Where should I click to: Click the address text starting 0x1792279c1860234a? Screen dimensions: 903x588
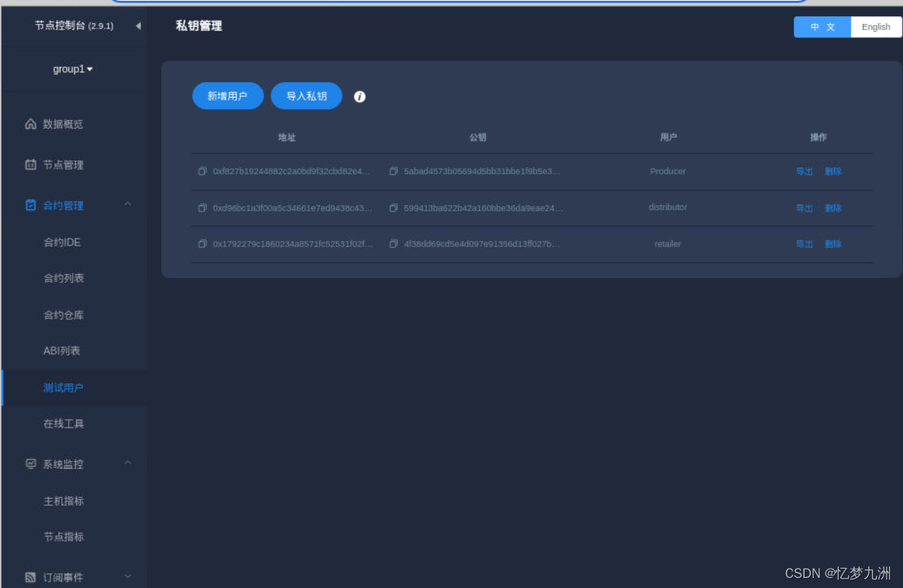click(292, 244)
